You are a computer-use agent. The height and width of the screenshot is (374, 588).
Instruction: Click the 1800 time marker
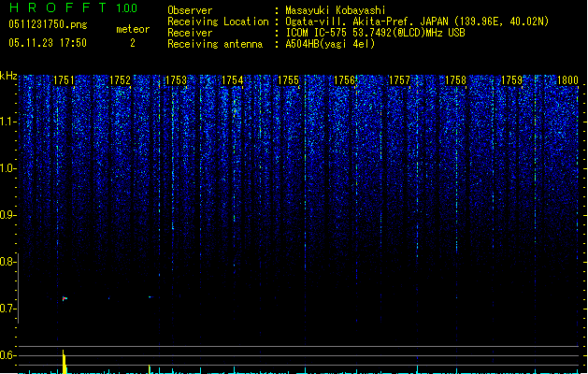click(566, 81)
